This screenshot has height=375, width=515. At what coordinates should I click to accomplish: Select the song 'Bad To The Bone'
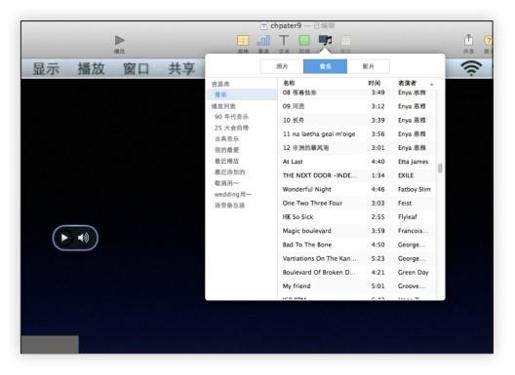[x=358, y=245]
